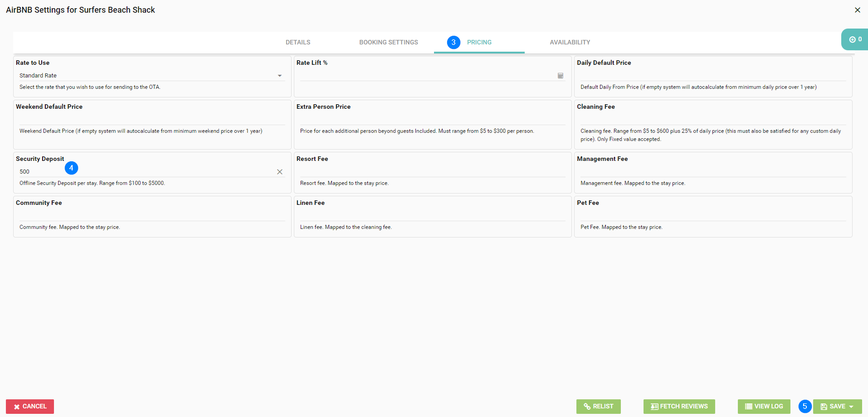
Task: Click into the Daily Default Price field
Action: (x=712, y=75)
